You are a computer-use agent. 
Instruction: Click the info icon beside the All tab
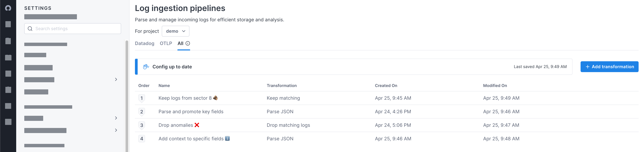point(188,43)
